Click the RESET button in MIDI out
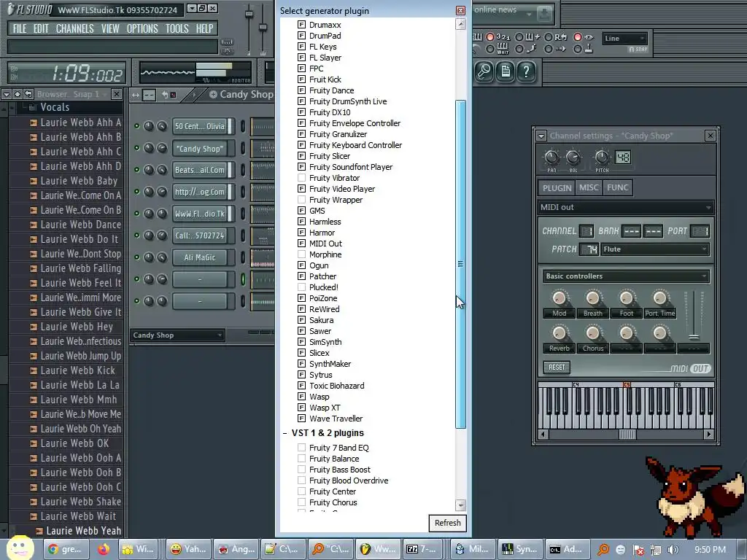 click(557, 367)
